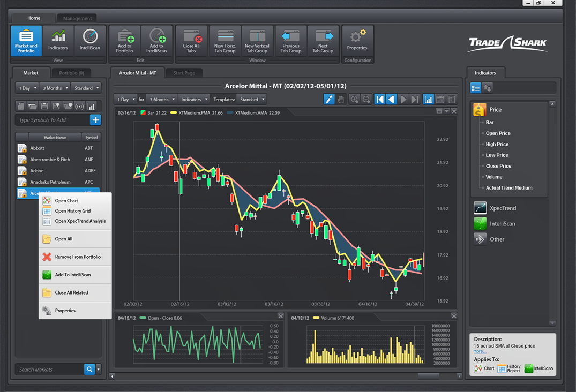
Task: Go to Previous Tab Group
Action: point(291,40)
